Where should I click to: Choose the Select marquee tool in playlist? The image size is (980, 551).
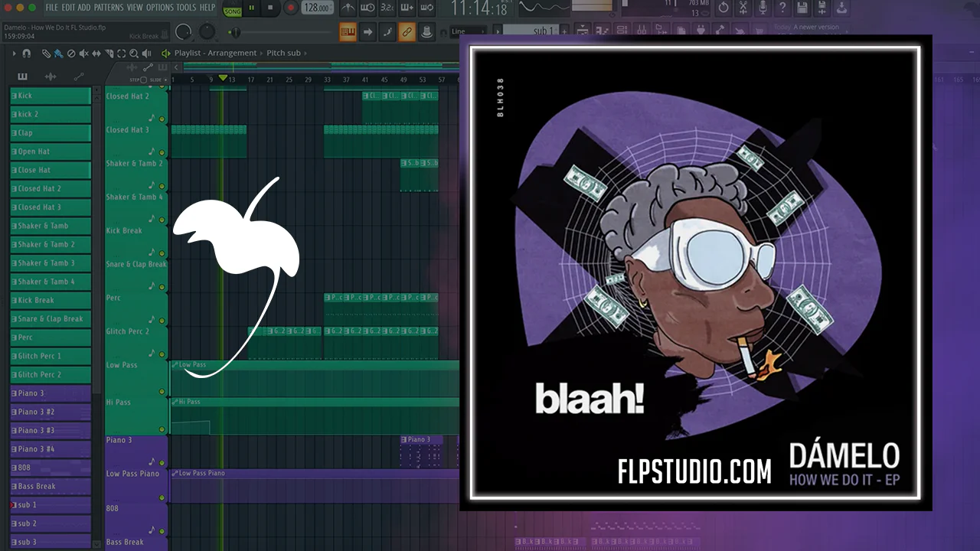pyautogui.click(x=121, y=54)
